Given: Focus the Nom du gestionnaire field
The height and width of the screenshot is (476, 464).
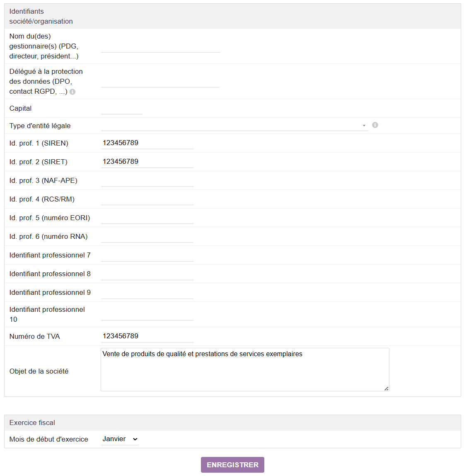Looking at the screenshot, I should (x=160, y=46).
